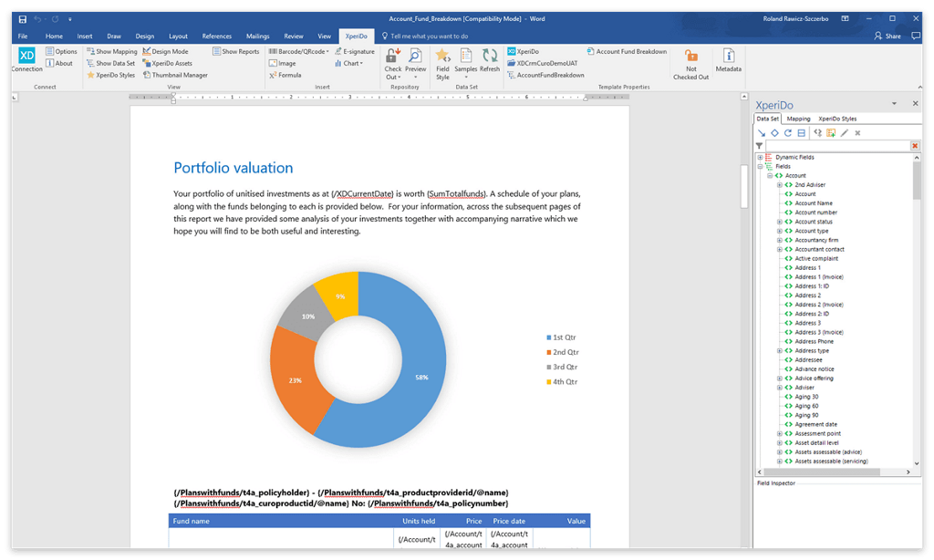Click the XperiDo pane vertical scrollbar
Screen dimensions: 934x560
pyautogui.click(x=916, y=310)
